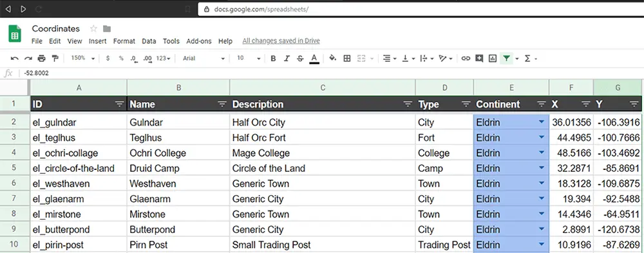This screenshot has width=644, height=253.
Task: Open the Functions sigma menu
Action: click(x=530, y=59)
